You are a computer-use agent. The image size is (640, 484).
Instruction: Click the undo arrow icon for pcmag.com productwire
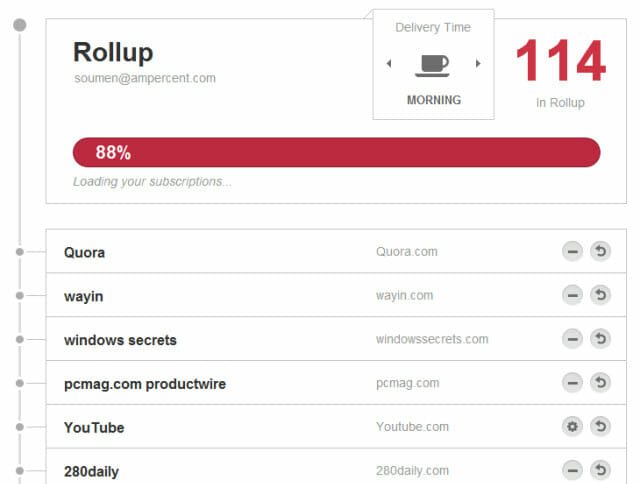pos(600,382)
